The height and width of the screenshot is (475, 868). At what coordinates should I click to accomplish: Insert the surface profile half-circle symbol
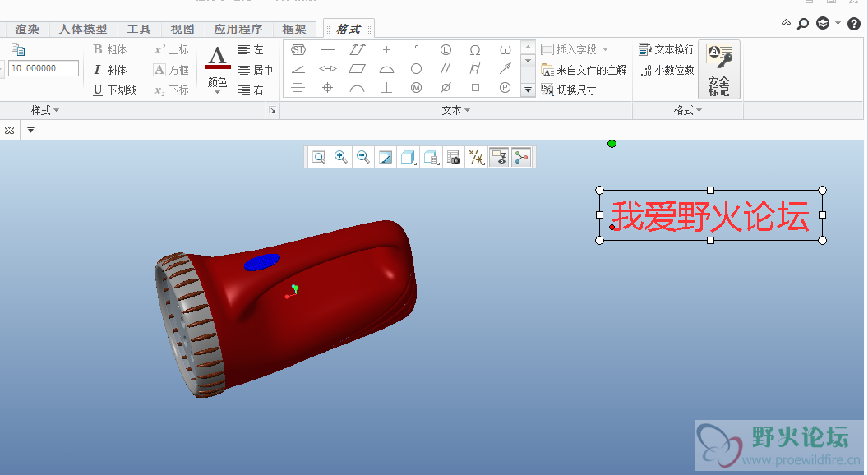coord(386,69)
